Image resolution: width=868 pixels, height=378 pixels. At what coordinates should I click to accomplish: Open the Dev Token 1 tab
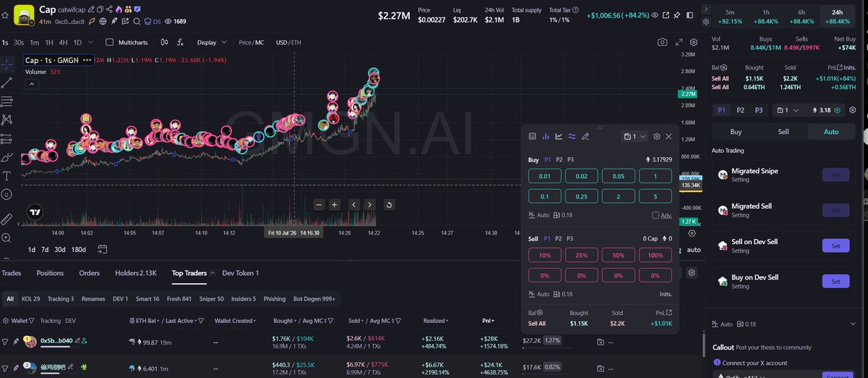pyautogui.click(x=240, y=273)
